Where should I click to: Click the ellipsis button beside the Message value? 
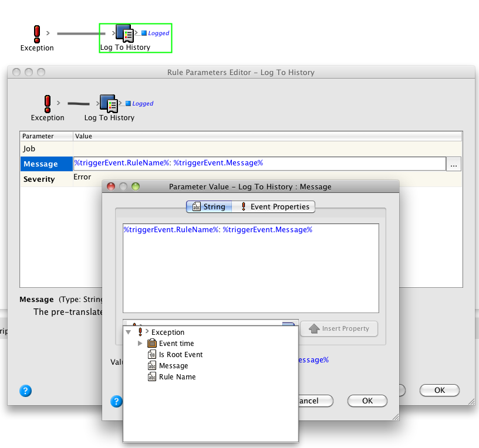coord(453,165)
